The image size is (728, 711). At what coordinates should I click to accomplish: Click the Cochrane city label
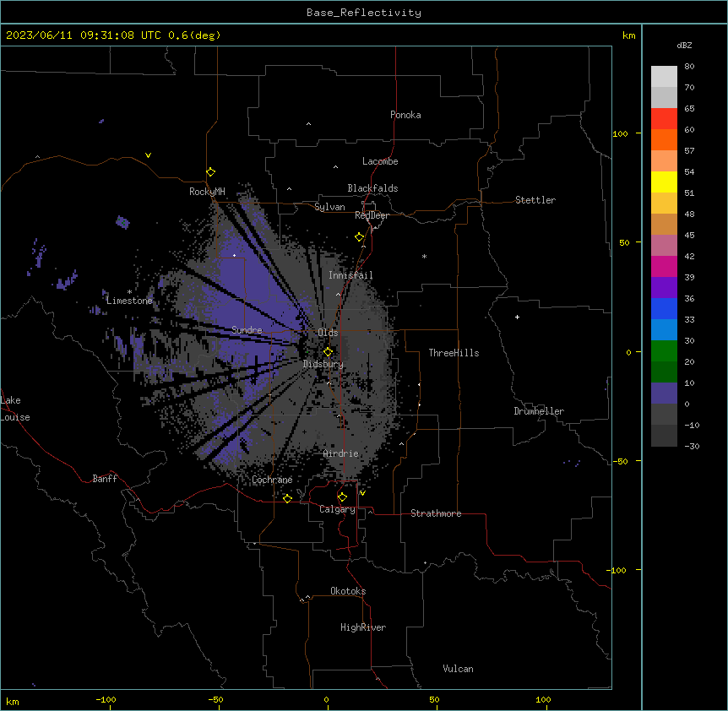coord(272,480)
